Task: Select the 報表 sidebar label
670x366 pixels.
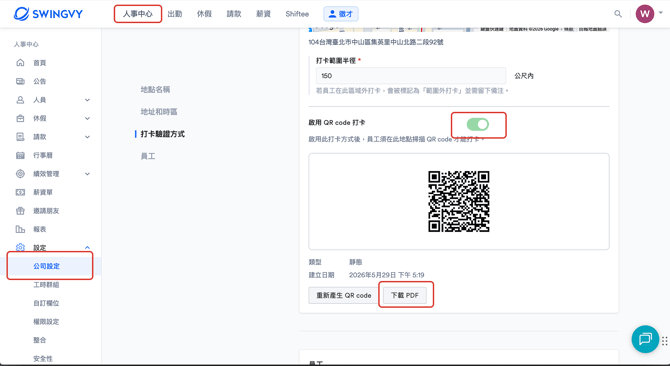Action: (x=40, y=229)
